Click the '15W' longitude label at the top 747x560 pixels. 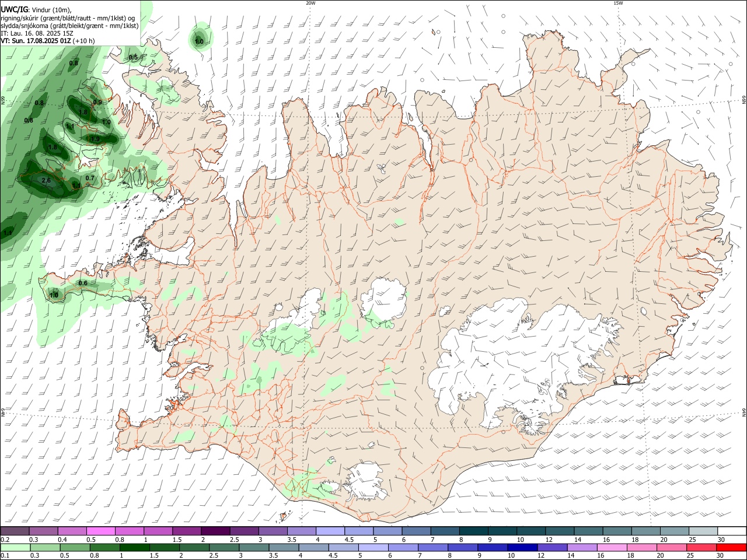(x=618, y=3)
